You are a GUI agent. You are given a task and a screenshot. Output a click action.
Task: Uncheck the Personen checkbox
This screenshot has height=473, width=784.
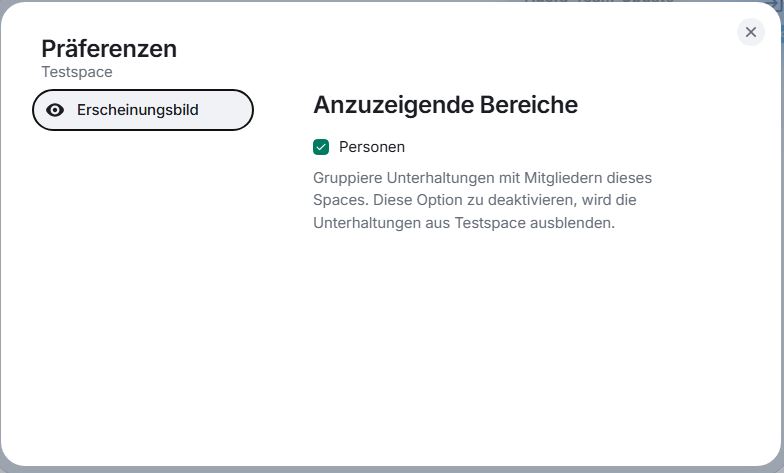(321, 147)
